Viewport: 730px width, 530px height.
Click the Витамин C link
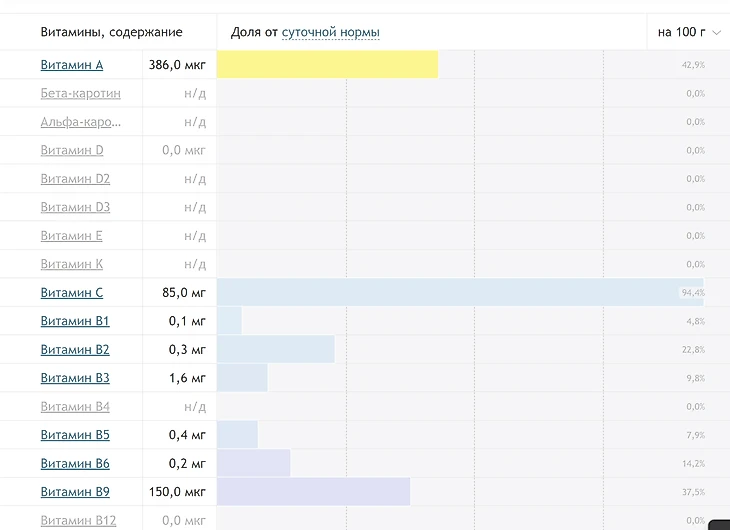coord(72,293)
